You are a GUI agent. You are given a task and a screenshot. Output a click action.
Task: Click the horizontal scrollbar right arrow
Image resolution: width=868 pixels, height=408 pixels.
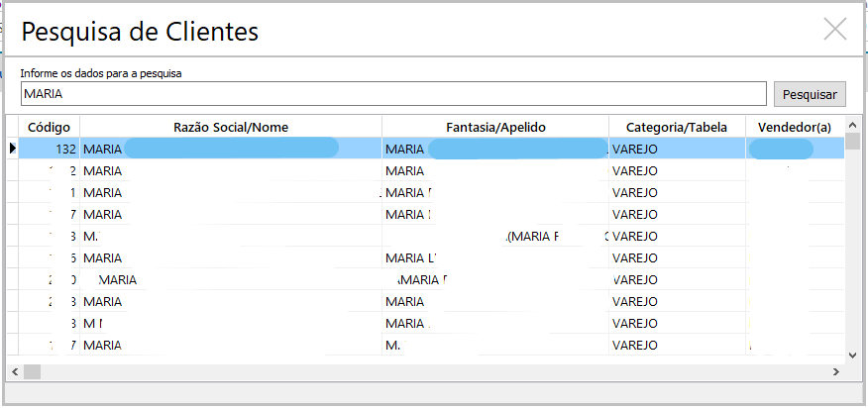(837, 371)
